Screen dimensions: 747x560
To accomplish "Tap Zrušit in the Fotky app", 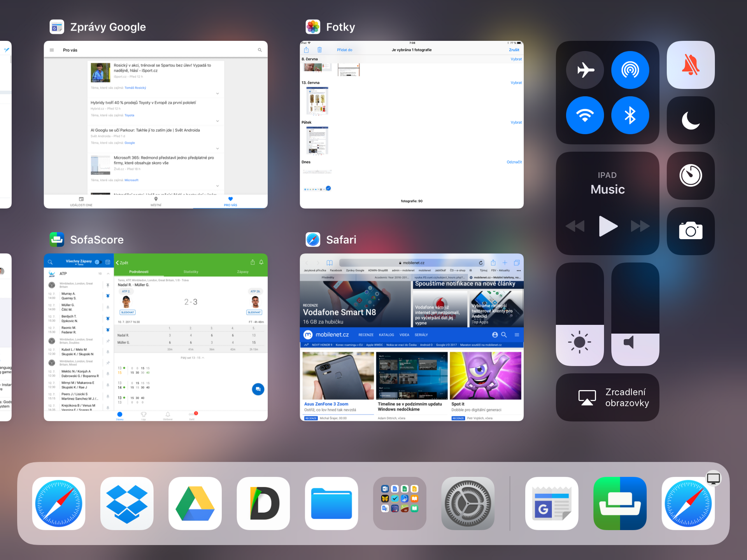I will tap(514, 50).
